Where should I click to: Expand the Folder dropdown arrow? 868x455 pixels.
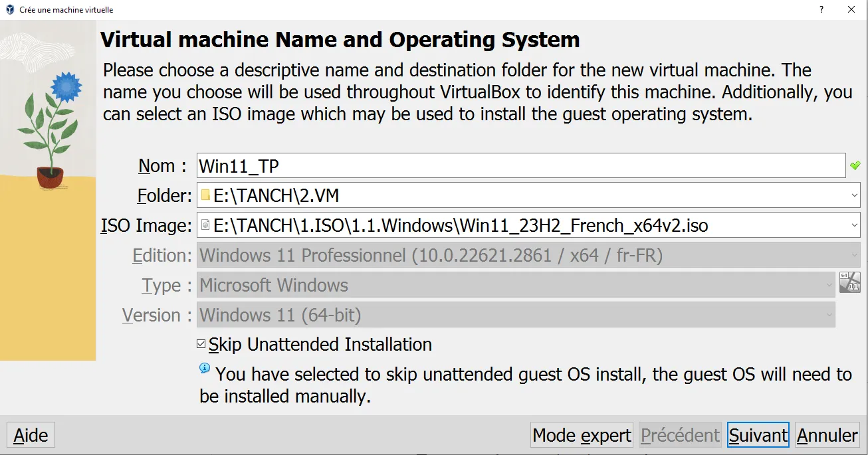click(x=854, y=195)
